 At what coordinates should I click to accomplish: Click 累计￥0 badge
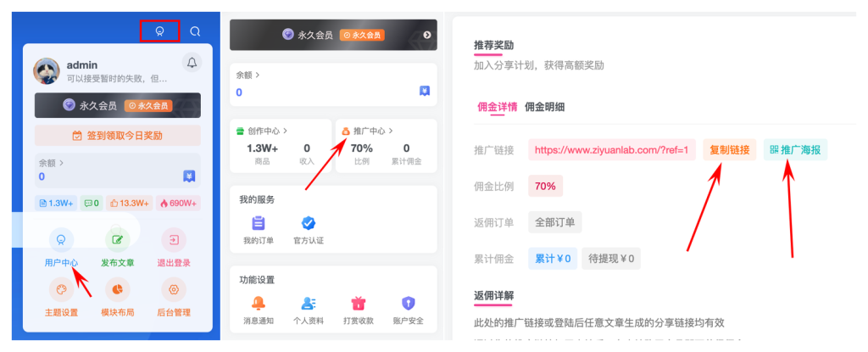point(553,259)
